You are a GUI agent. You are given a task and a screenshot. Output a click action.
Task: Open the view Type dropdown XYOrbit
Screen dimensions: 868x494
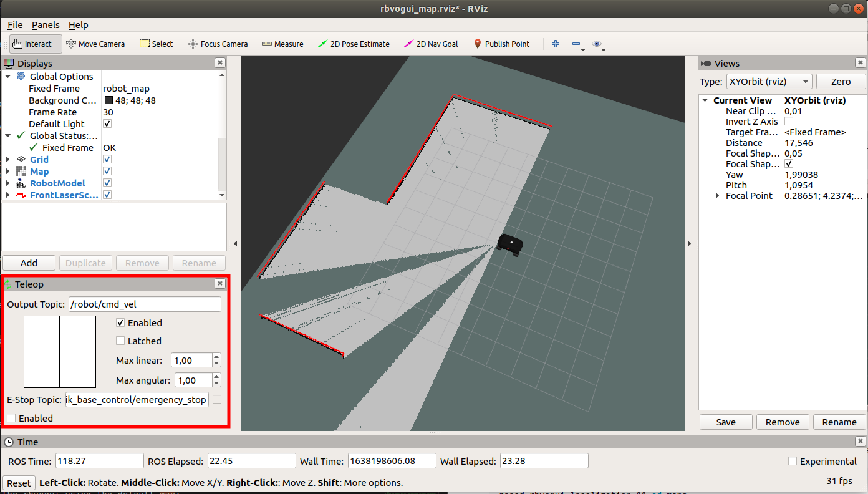click(x=769, y=82)
